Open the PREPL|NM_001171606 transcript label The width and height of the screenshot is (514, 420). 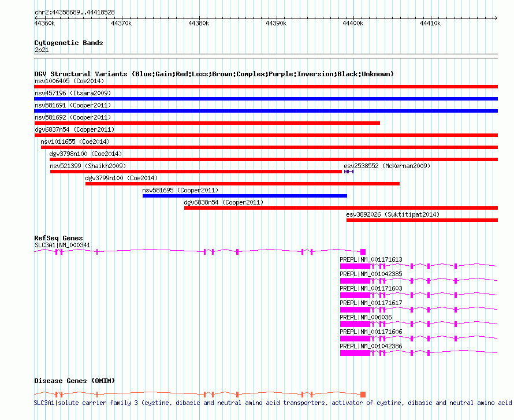pyautogui.click(x=371, y=332)
